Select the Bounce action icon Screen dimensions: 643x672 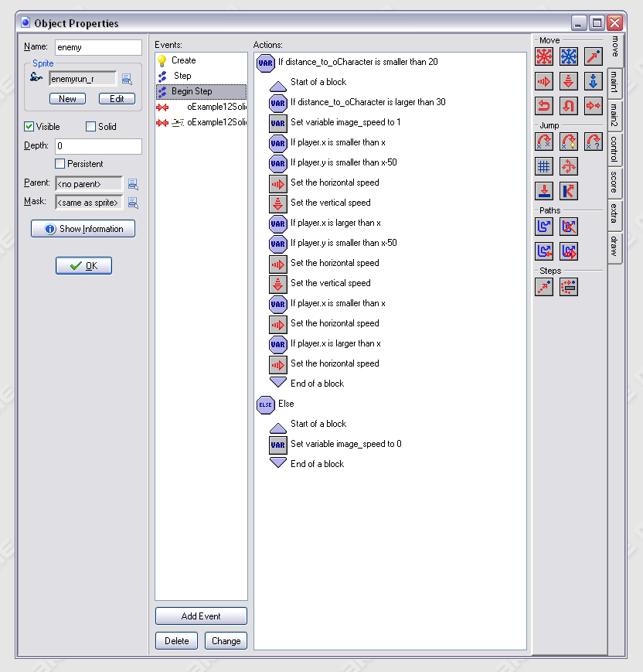coord(568,190)
